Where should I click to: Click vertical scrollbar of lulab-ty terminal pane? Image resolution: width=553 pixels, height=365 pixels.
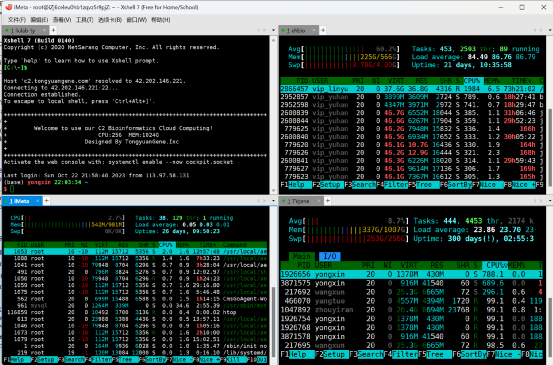273,115
